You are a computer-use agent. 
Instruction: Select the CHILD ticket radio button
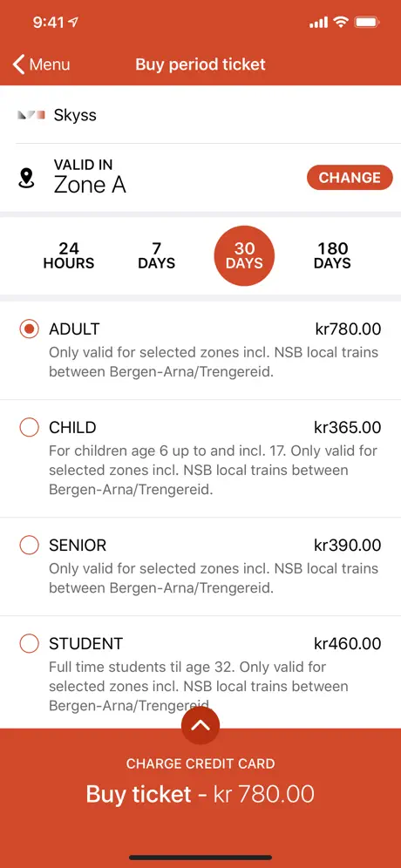pos(29,427)
